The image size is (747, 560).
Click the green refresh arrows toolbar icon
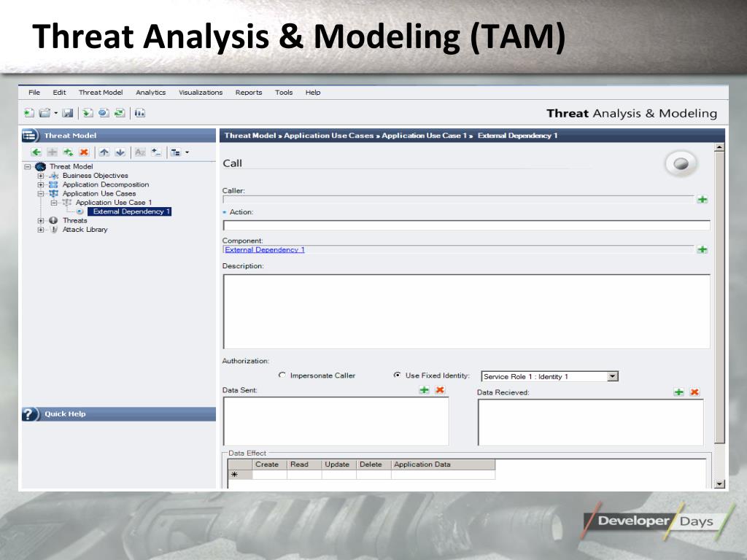click(120, 113)
